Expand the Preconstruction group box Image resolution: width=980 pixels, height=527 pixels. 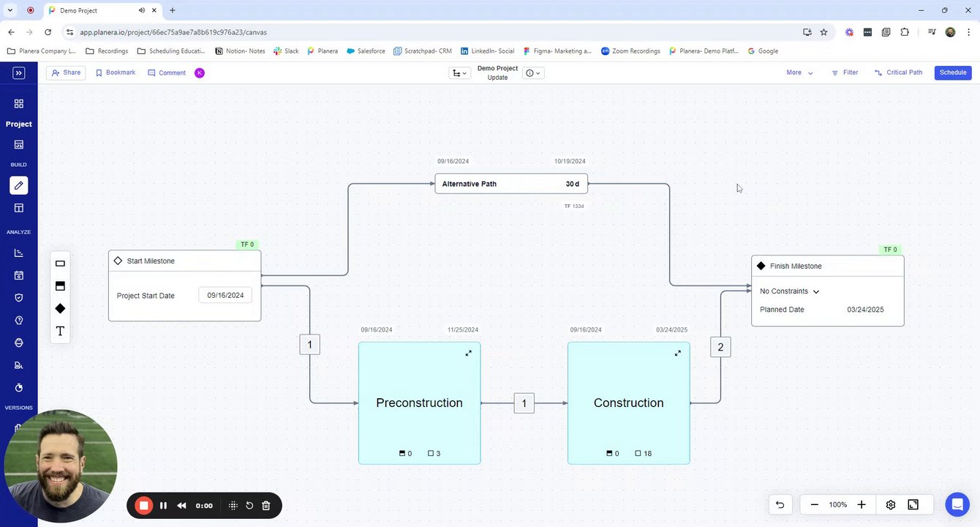(469, 354)
